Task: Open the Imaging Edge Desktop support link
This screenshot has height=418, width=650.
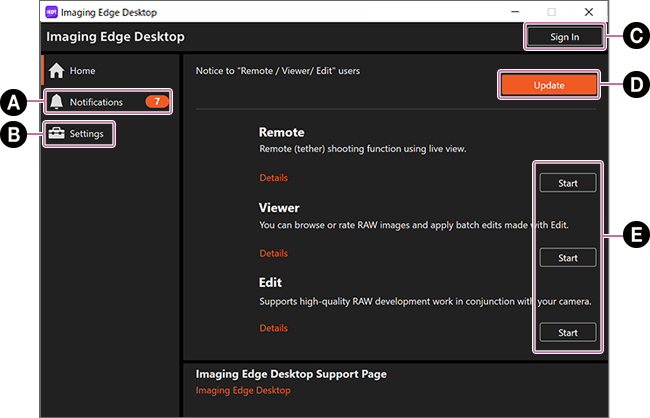Action: point(243,391)
